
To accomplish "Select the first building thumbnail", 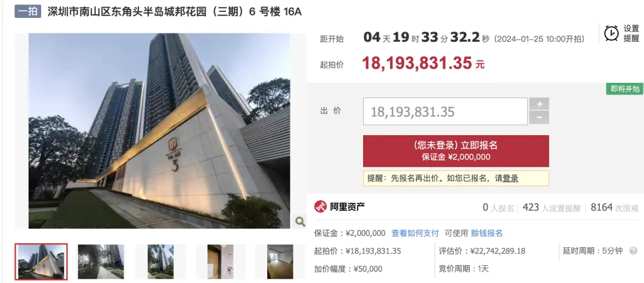I will [41, 262].
